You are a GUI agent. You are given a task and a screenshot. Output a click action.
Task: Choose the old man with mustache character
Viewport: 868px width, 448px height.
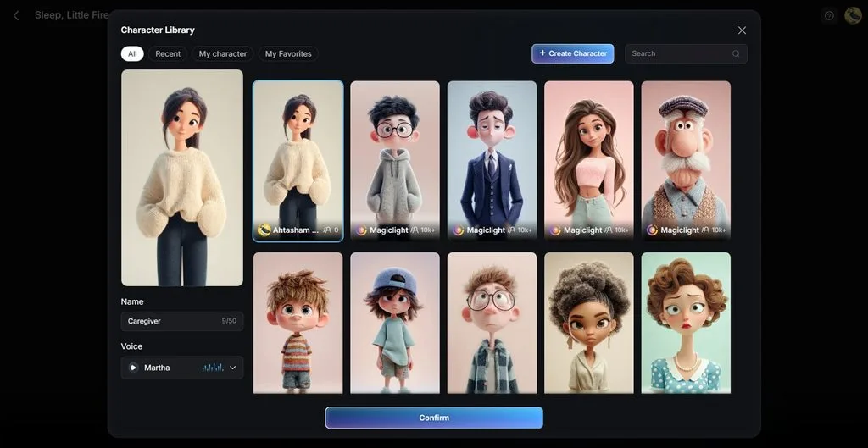(x=686, y=161)
